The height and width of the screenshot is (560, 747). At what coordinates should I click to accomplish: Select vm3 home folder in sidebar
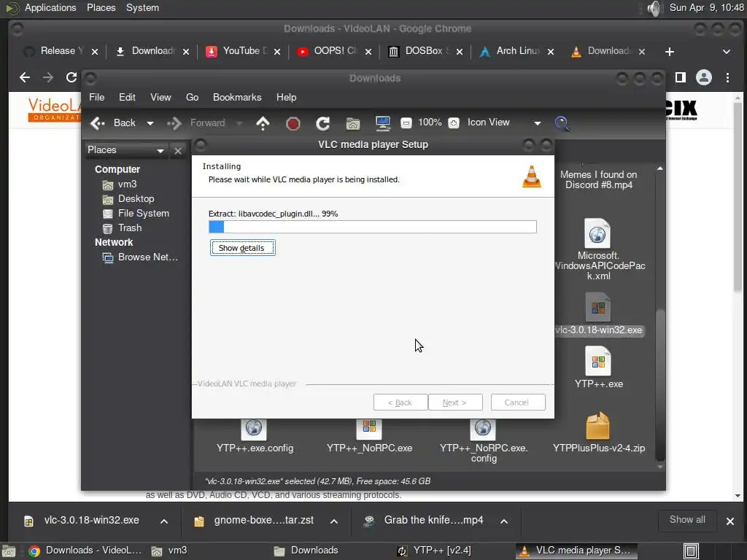(x=120, y=184)
